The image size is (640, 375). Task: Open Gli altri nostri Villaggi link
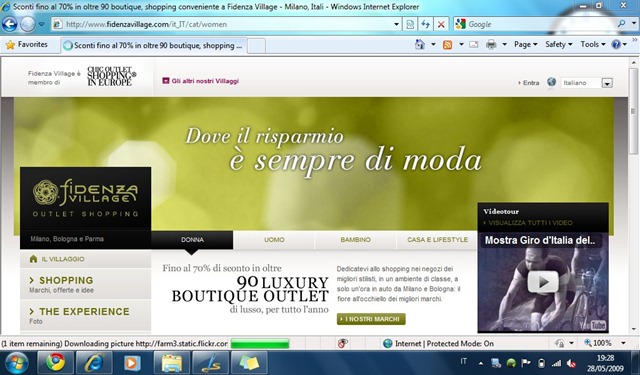[200, 81]
